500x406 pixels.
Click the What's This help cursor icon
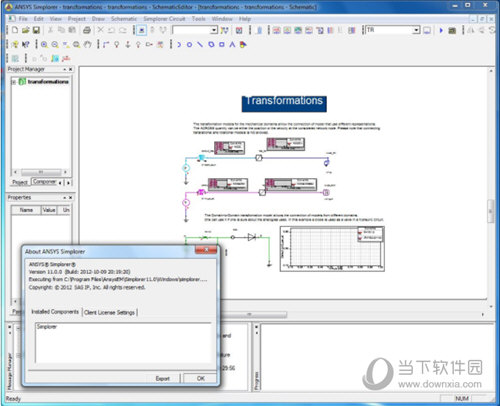point(26,44)
